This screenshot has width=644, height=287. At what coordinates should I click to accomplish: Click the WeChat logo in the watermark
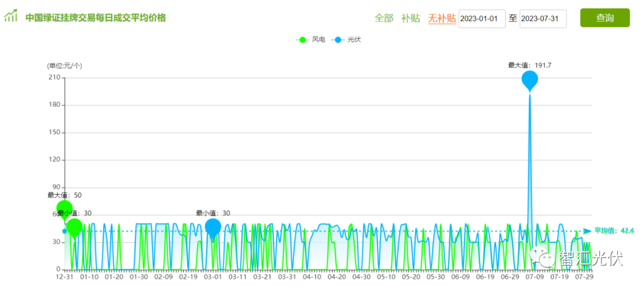pyautogui.click(x=544, y=257)
